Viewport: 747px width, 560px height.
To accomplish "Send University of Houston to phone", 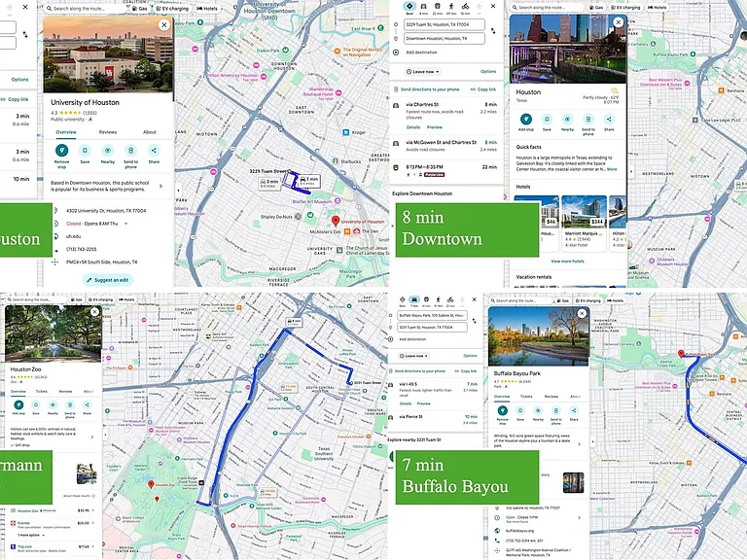I will click(x=131, y=151).
